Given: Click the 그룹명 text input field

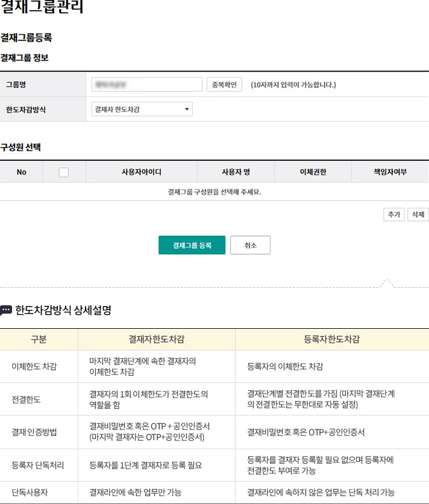Looking at the screenshot, I should pos(146,84).
